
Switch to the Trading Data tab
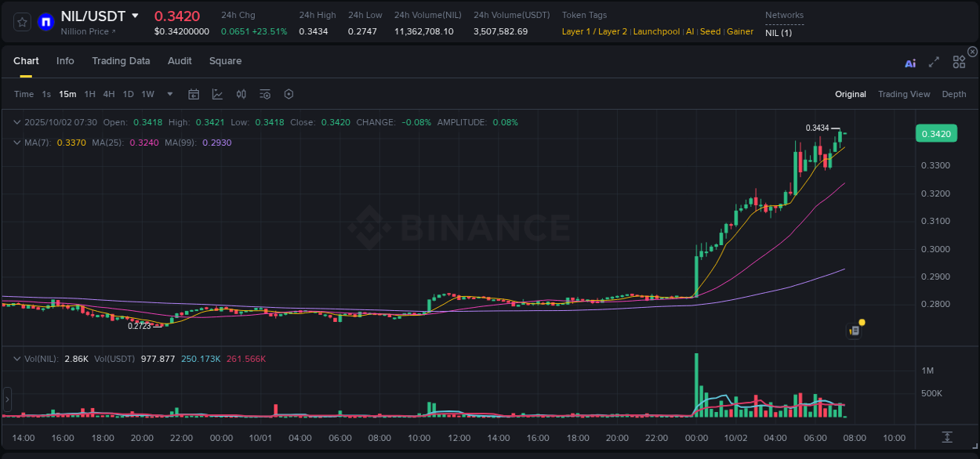(121, 61)
